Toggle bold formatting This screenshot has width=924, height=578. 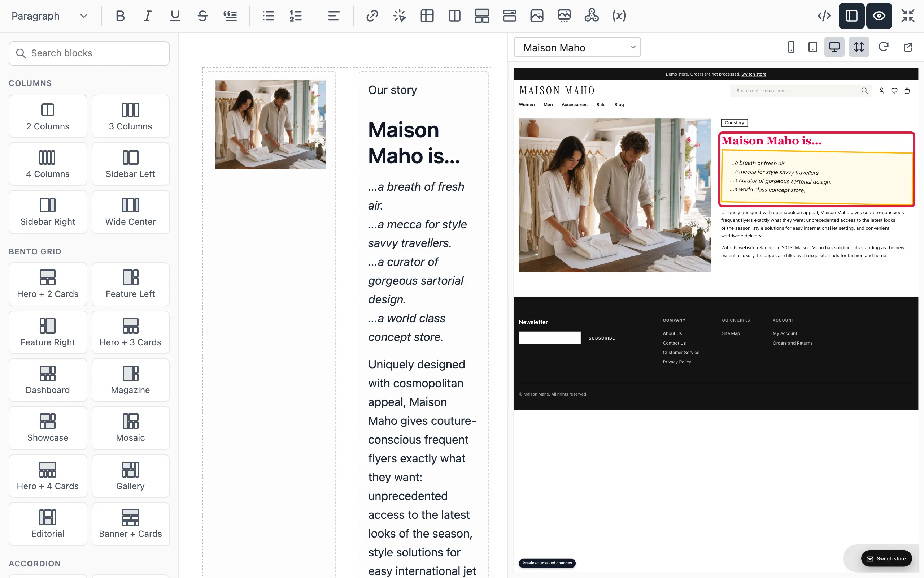[x=120, y=16]
